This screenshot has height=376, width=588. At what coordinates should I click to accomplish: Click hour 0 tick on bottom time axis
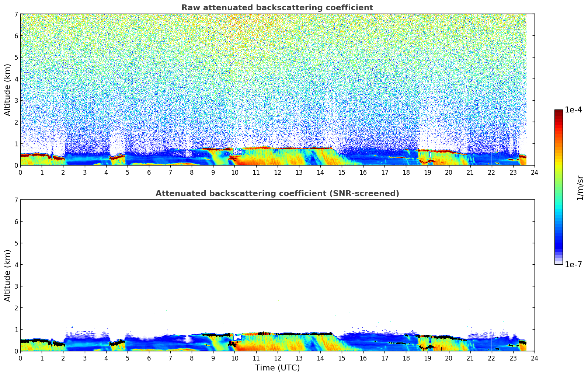[20, 358]
